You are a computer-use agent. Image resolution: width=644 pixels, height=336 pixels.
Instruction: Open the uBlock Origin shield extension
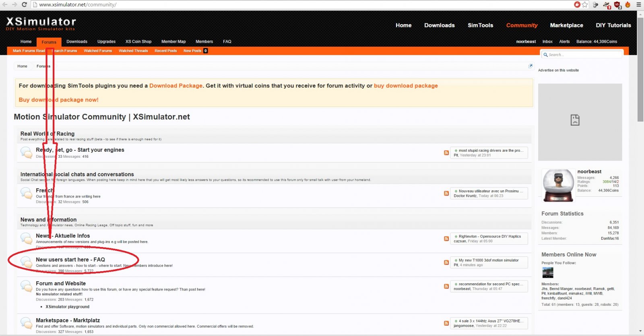617,5
